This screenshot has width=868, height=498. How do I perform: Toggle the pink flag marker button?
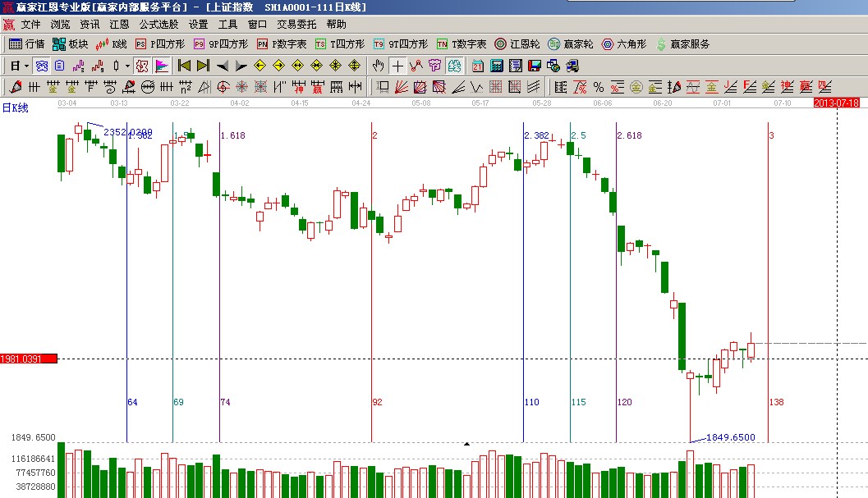[x=162, y=66]
